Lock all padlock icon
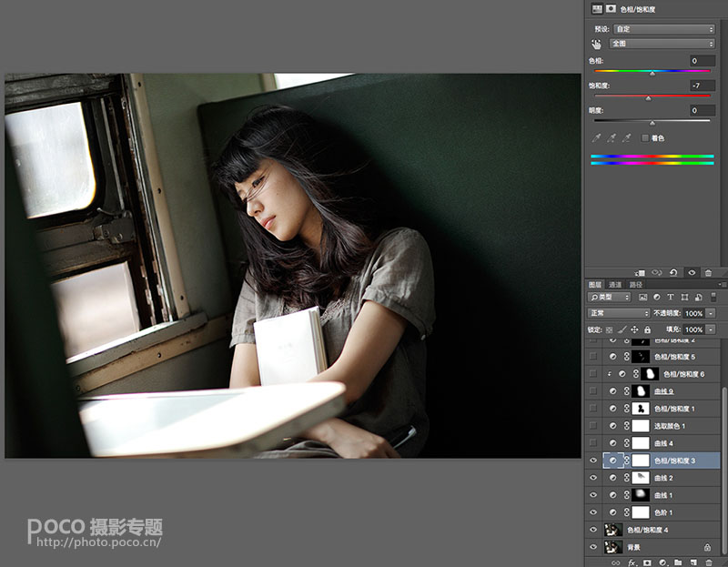 [x=647, y=329]
